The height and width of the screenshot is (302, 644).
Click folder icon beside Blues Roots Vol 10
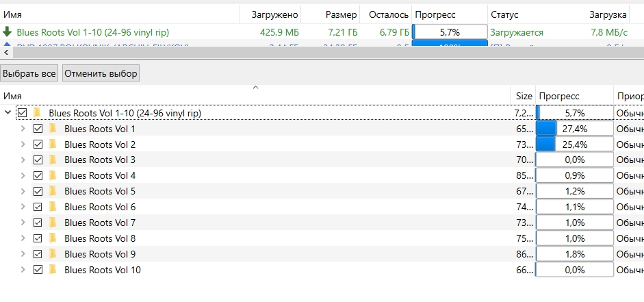tap(53, 270)
